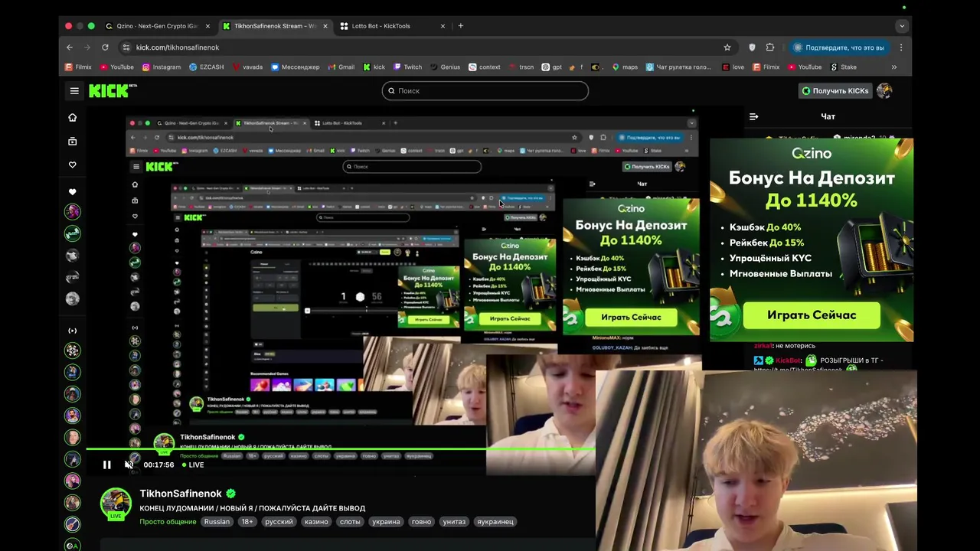Jump to LIVE indicator in player
This screenshot has width=980, height=551.
coord(193,465)
